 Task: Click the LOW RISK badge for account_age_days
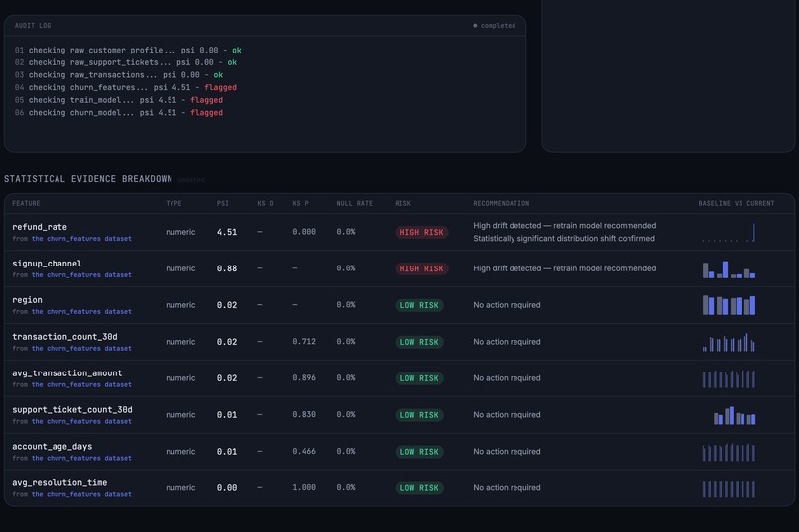tap(419, 452)
